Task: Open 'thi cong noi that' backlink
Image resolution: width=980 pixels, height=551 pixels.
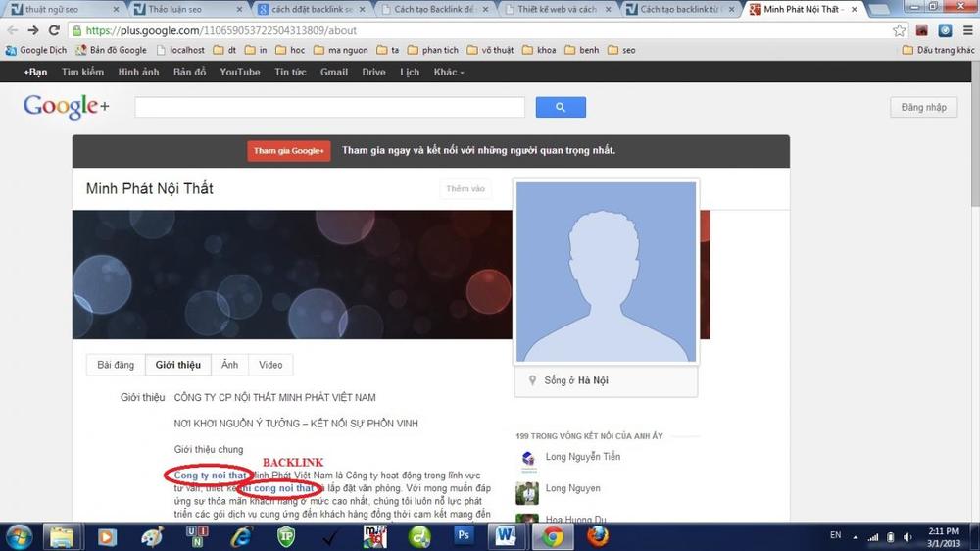Action: pos(278,488)
